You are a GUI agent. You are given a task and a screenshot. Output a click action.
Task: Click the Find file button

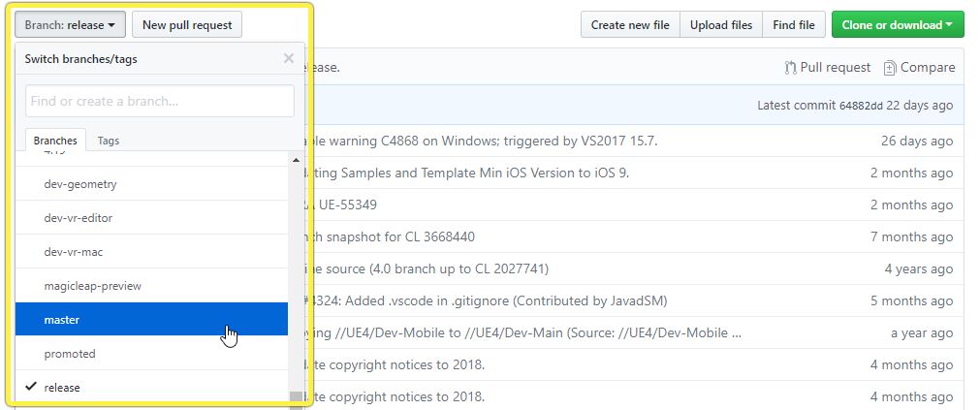794,24
